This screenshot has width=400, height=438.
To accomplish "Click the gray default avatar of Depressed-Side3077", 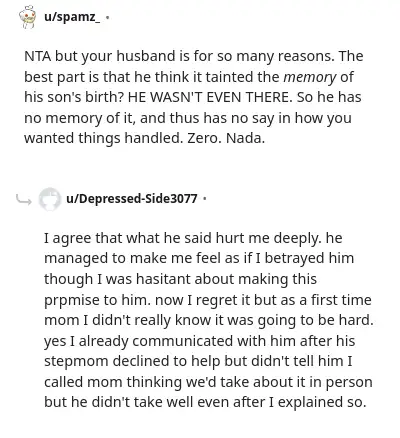I will click(x=49, y=199).
